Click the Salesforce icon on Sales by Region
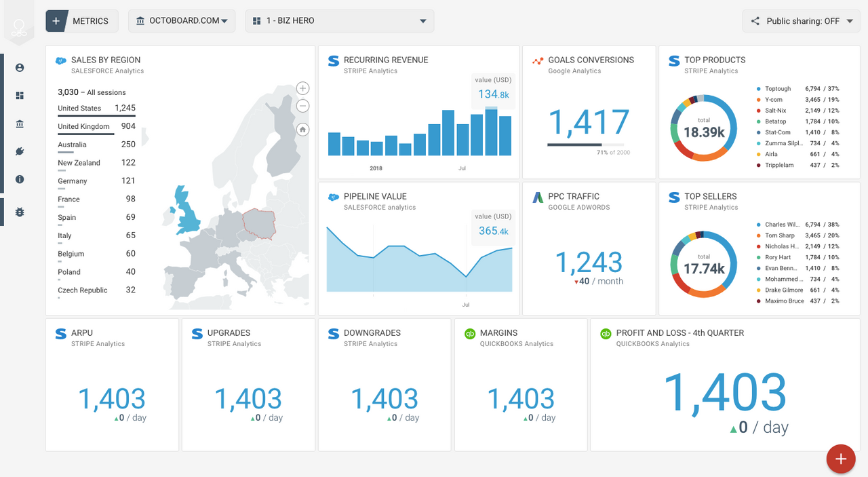The height and width of the screenshot is (477, 868). (61, 60)
